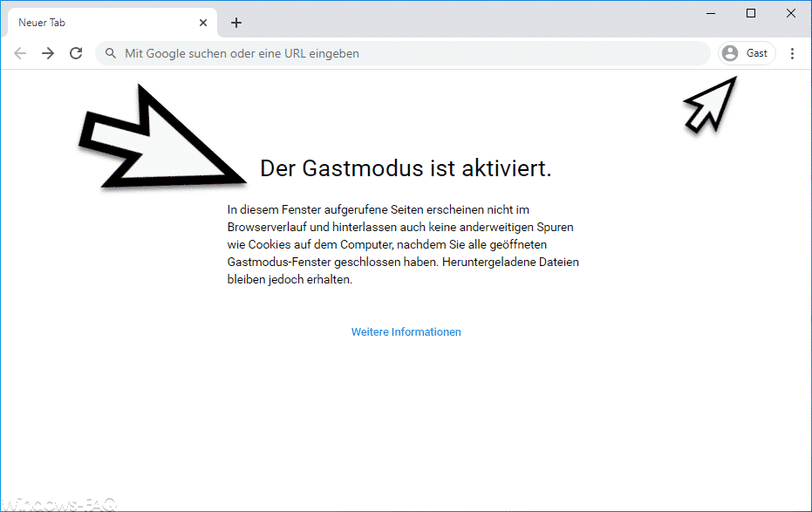Click the search magnifier icon in address bar

point(110,53)
